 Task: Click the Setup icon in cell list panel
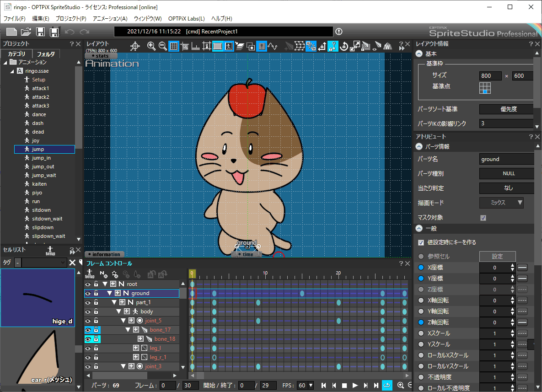(x=50, y=251)
